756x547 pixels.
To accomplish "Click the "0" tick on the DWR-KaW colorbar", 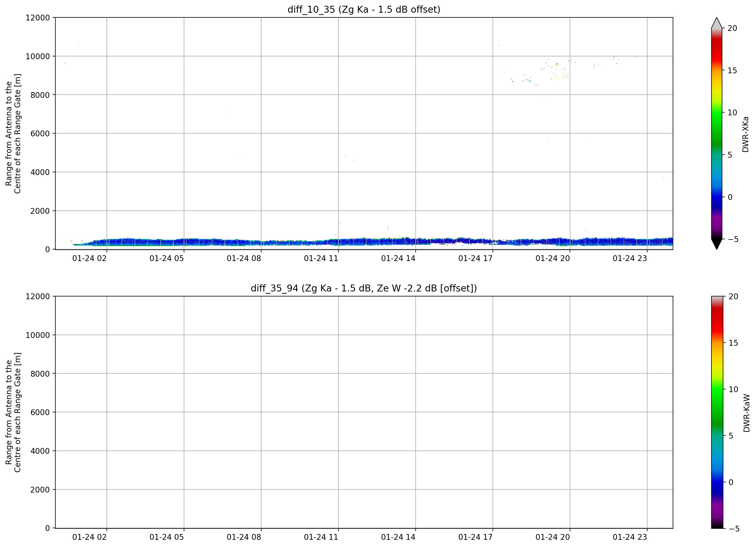I will click(x=731, y=482).
